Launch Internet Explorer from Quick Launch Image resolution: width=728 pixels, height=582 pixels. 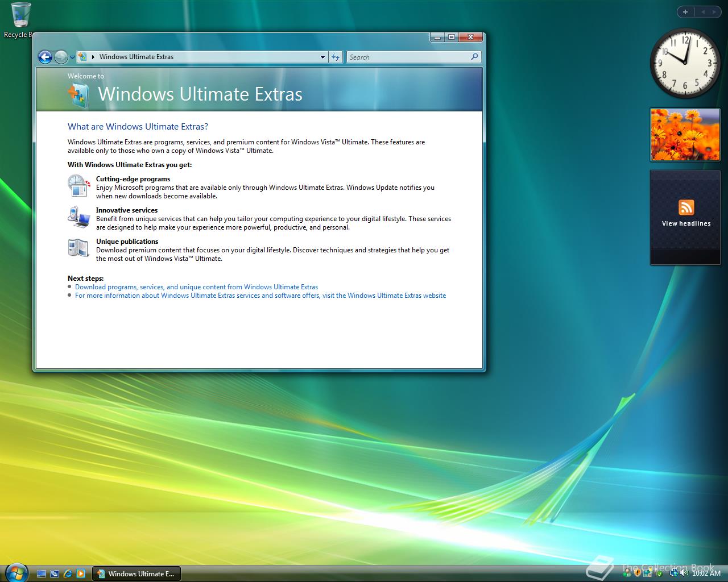pyautogui.click(x=68, y=574)
